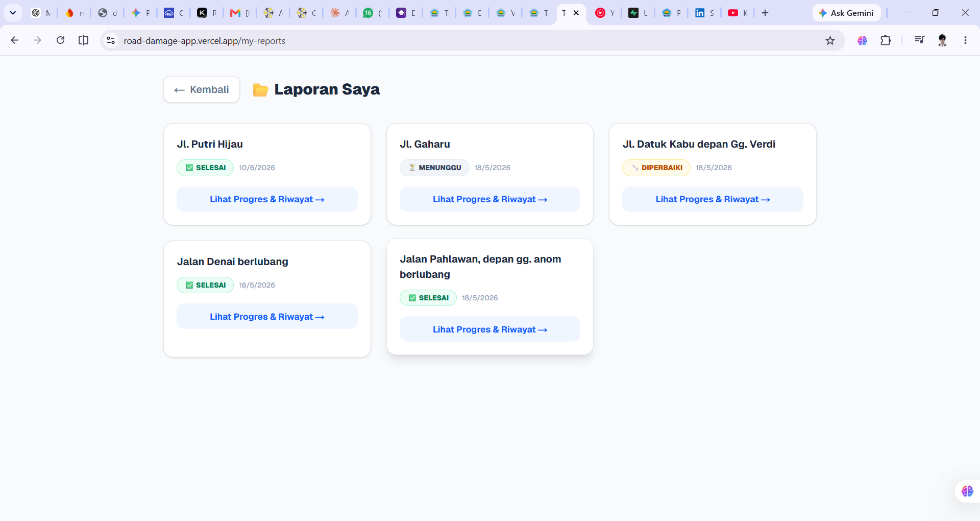Switch to the LinkedIn tab
The height and width of the screenshot is (521, 980).
click(705, 13)
